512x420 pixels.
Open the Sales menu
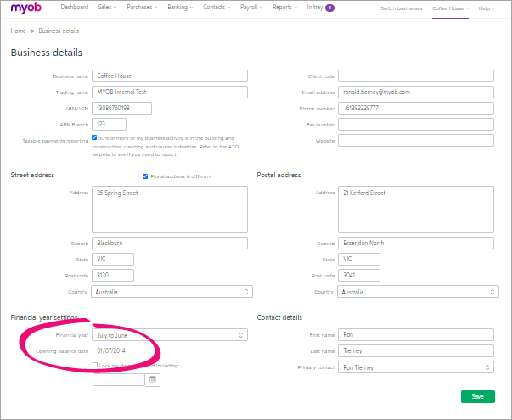(x=107, y=8)
